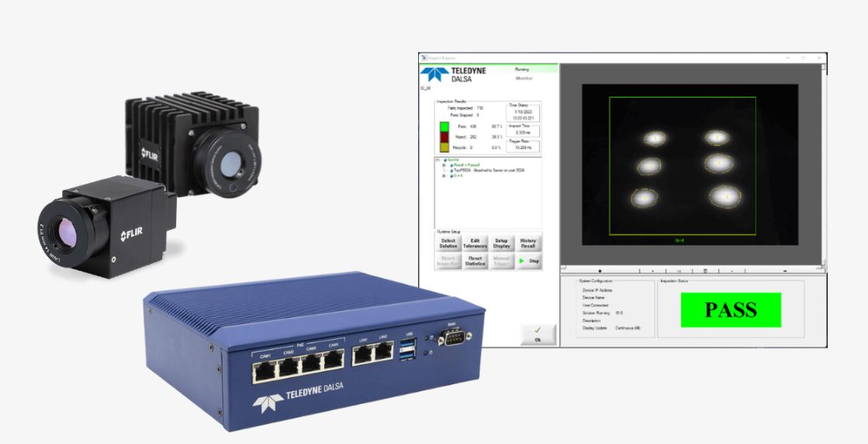Collapse the root node of results tree
The height and width of the screenshot is (444, 868).
tap(437, 160)
